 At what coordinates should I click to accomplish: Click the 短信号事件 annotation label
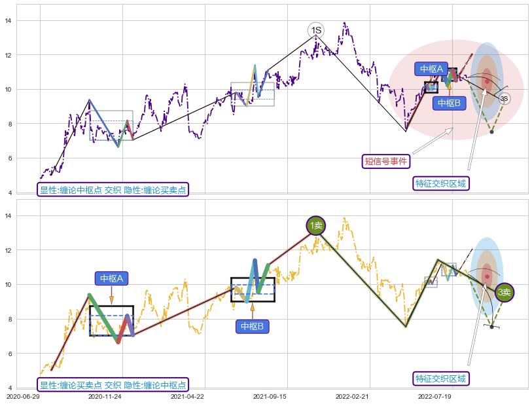tap(386, 161)
